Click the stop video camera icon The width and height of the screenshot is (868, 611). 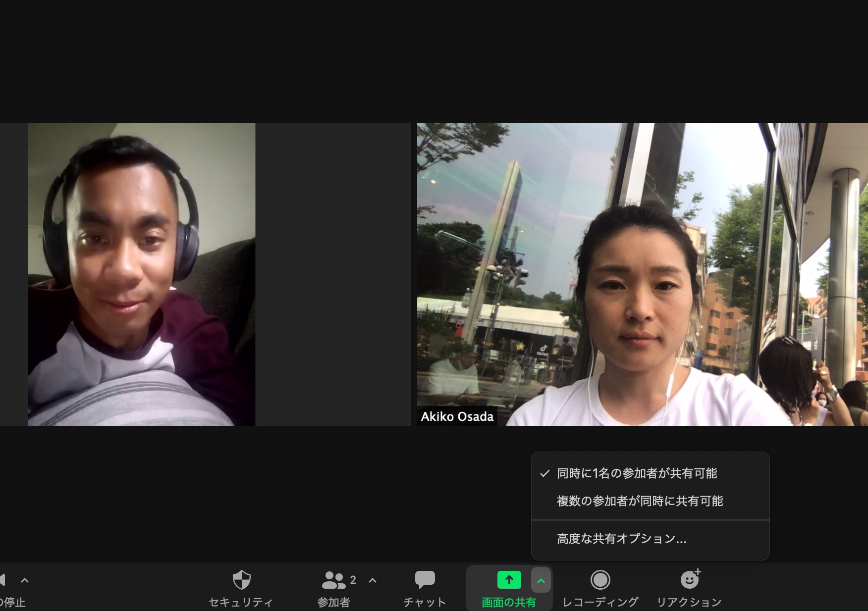[x=2, y=580]
